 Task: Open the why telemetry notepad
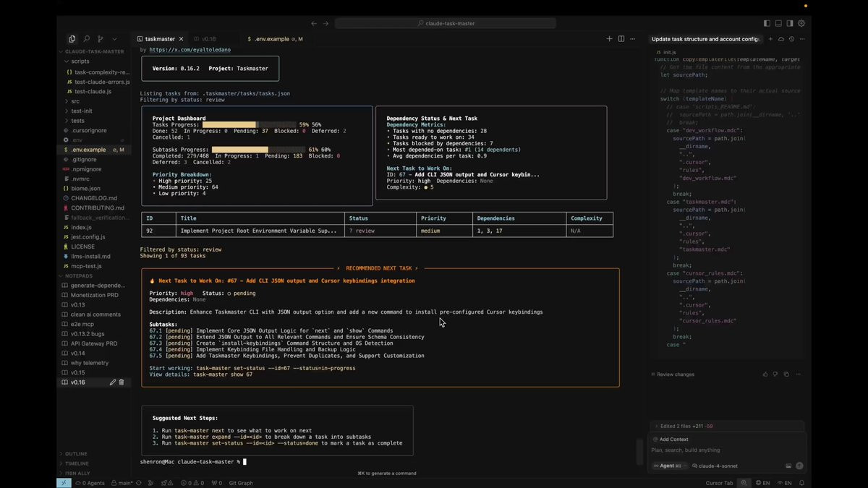pyautogui.click(x=95, y=363)
